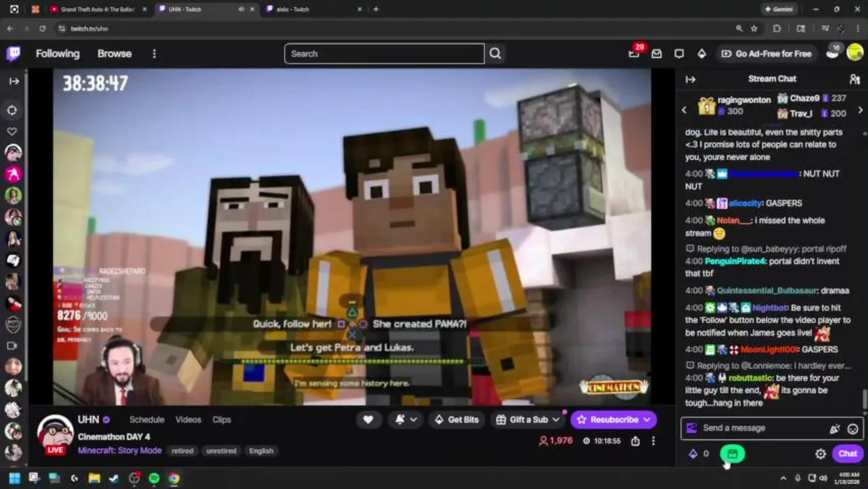Image resolution: width=868 pixels, height=489 pixels.
Task: Open chat settings gear
Action: (x=820, y=454)
